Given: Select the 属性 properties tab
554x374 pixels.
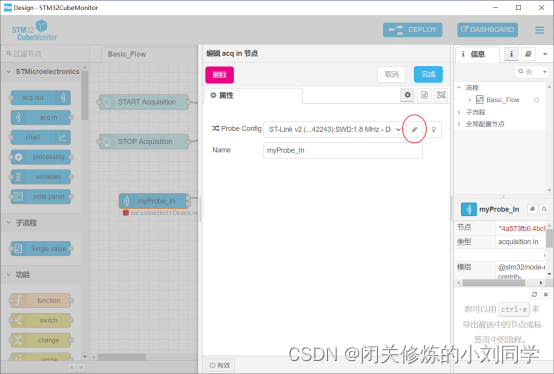Looking at the screenshot, I should coord(253,95).
